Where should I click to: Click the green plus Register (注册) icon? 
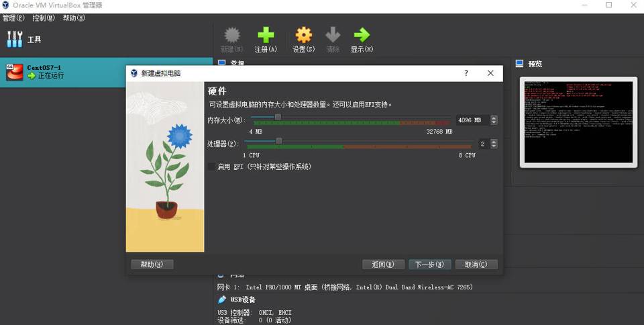266,36
